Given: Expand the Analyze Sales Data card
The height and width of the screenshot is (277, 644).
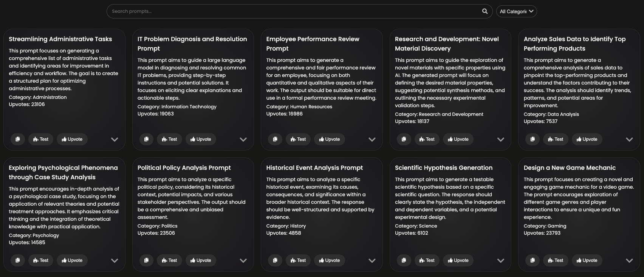Looking at the screenshot, I should click(x=629, y=139).
